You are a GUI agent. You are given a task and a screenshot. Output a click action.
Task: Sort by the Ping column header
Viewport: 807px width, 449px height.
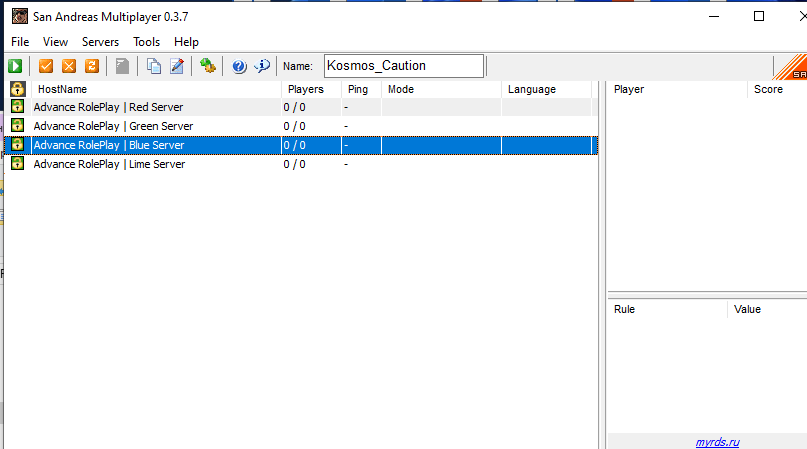coord(361,89)
